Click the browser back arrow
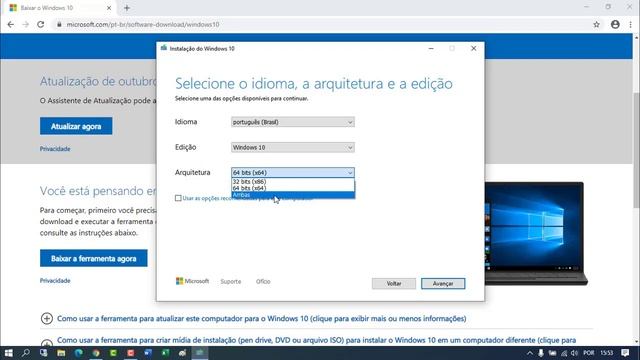Screen dimensions: 640x360 coord(11,24)
